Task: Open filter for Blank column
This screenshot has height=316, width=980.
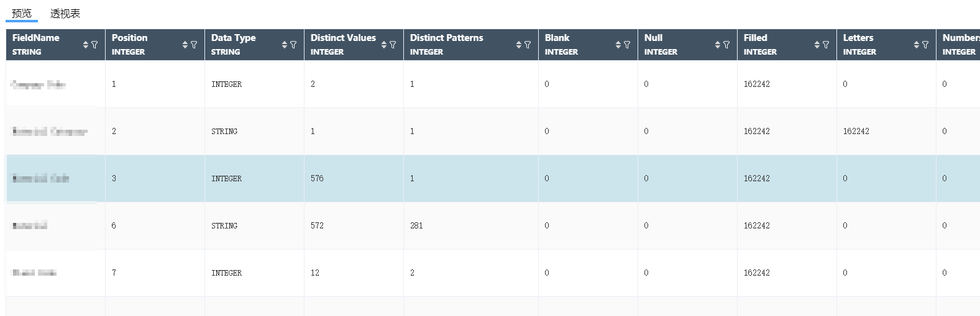Action: pos(627,45)
